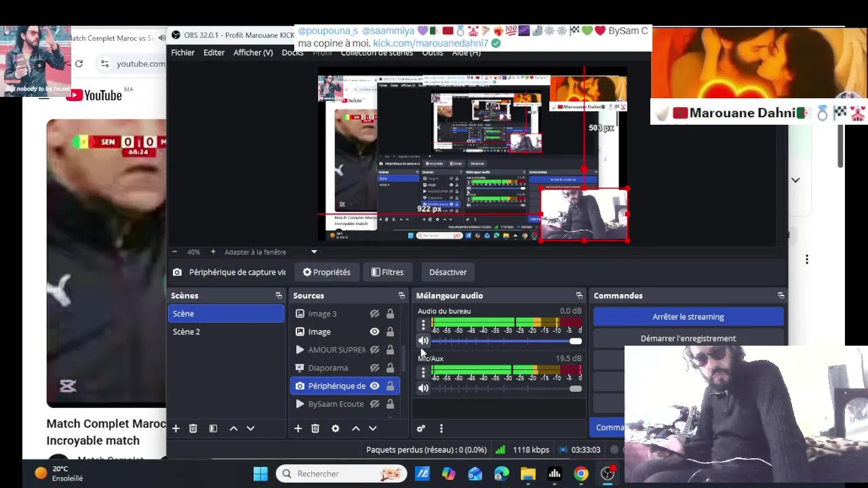Toggle lock on Diaporama source
868x488 pixels.
[x=390, y=368]
